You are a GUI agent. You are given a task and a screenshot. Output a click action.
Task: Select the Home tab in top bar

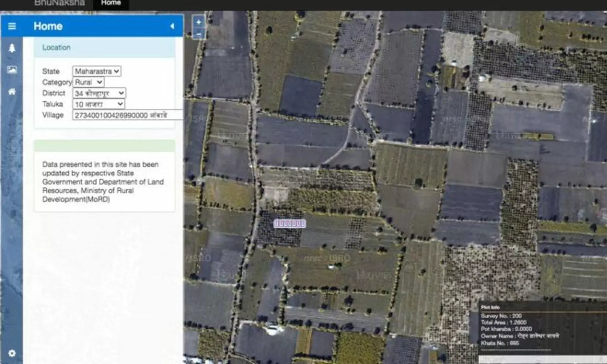(111, 3)
